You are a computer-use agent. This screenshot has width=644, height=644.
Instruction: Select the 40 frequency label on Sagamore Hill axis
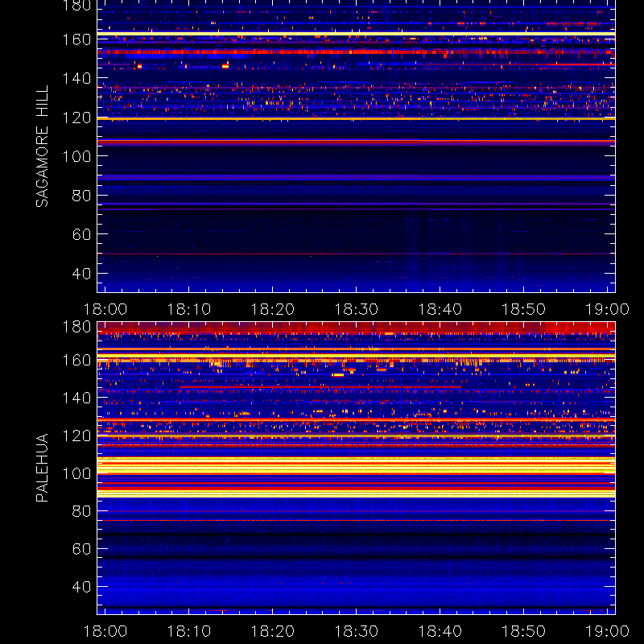81,274
